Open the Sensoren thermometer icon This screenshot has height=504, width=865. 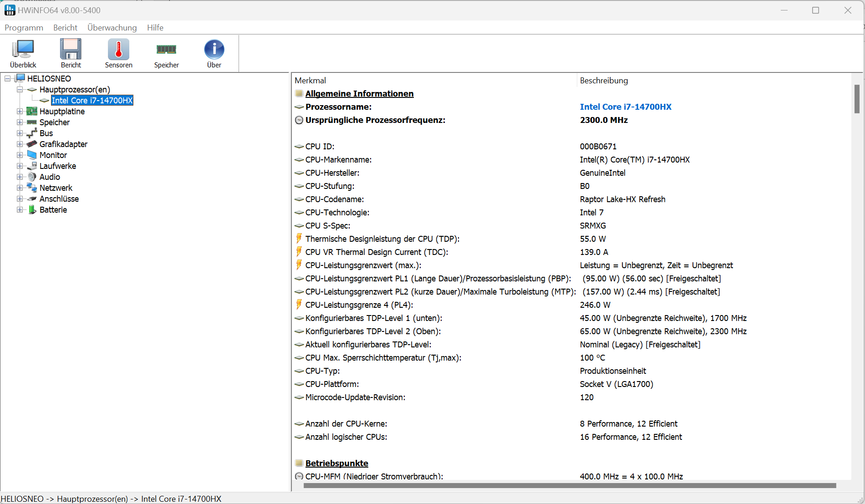click(x=118, y=49)
